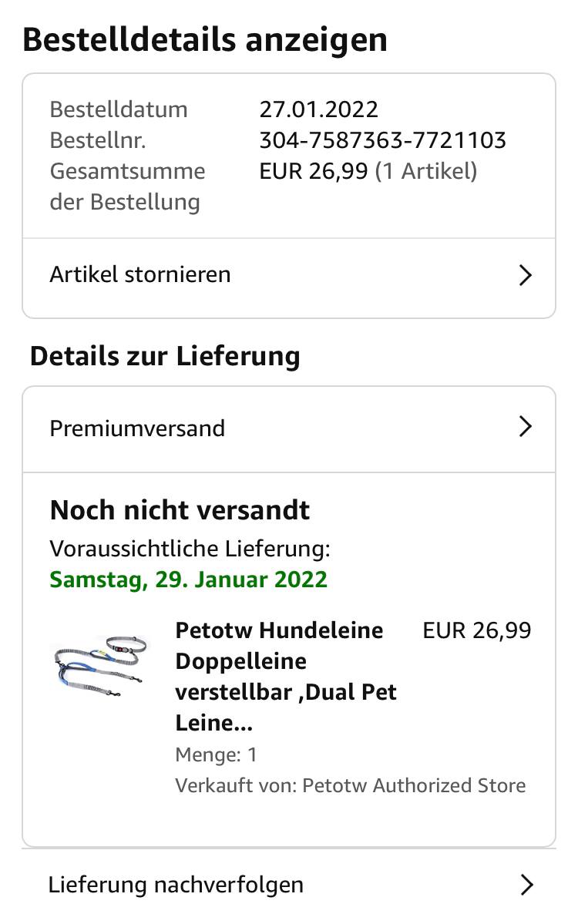Viewport: 578px width, 924px height.
Task: Click the Noch nicht versandt status heading
Action: point(180,510)
